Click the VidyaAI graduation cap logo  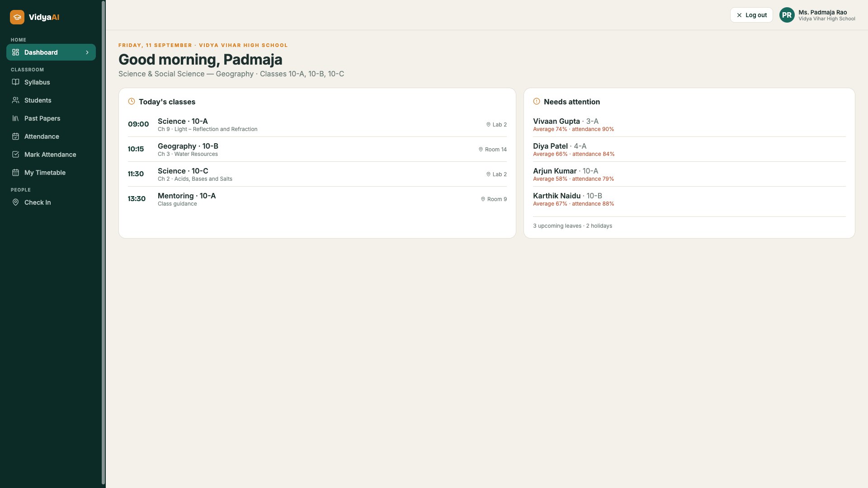pos(17,17)
